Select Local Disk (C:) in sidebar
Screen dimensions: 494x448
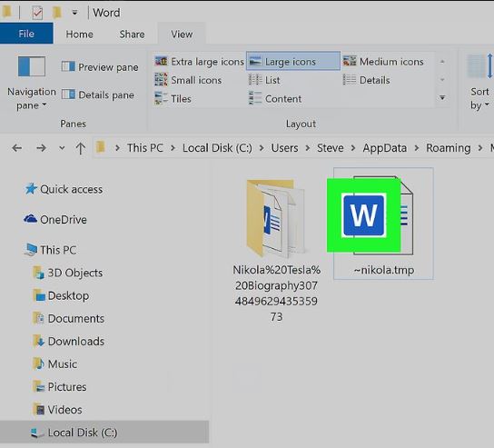[104, 433]
